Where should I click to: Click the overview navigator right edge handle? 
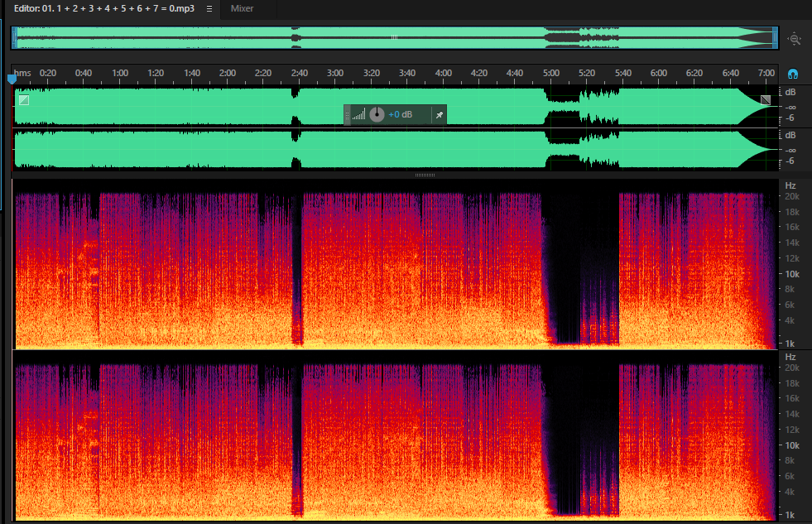[x=776, y=38]
